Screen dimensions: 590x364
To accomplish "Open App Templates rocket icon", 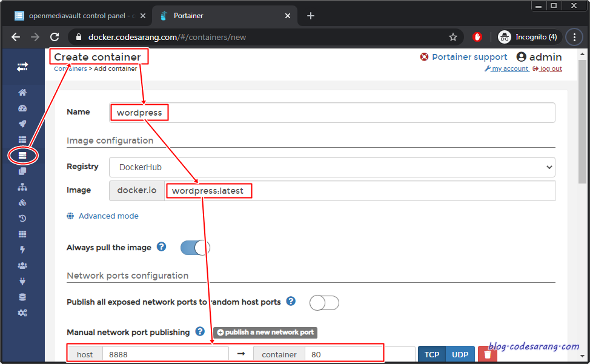I will (22, 124).
